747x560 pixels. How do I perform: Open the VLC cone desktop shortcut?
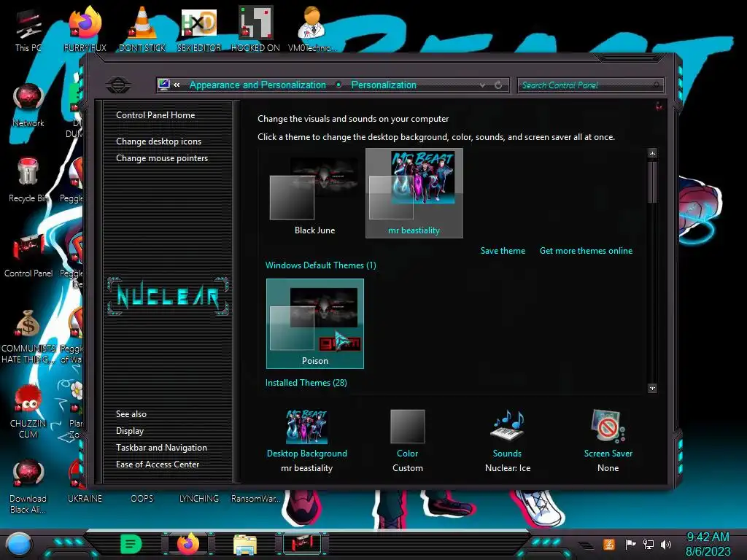(x=142, y=28)
